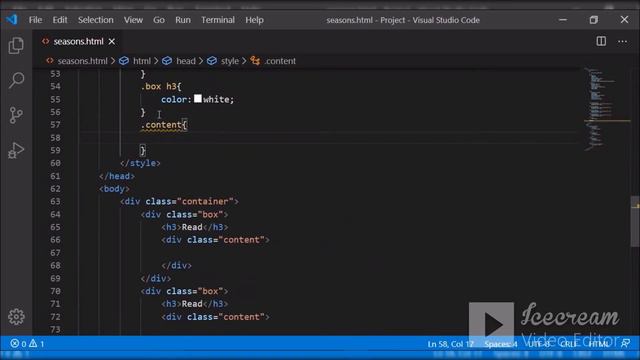Open the editor More Actions menu
The image size is (640, 360).
coord(622,41)
